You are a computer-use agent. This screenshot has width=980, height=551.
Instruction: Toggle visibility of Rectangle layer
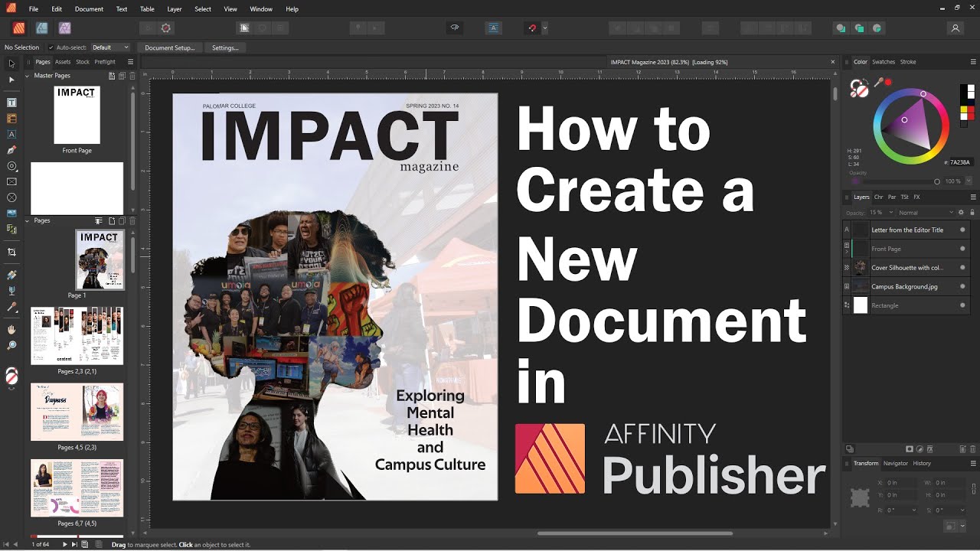click(x=962, y=305)
